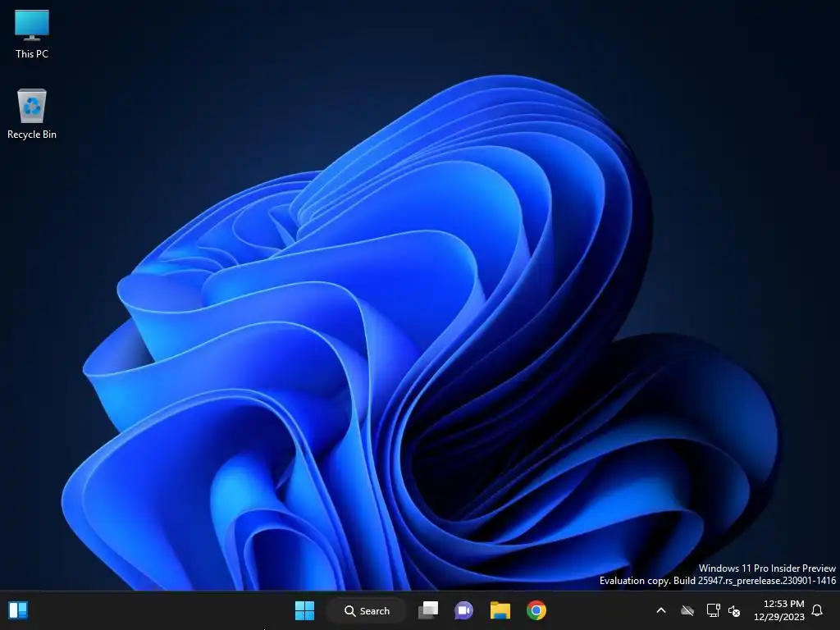Viewport: 840px width, 630px height.
Task: Expand the hidden system tray icons
Action: pyautogui.click(x=661, y=610)
